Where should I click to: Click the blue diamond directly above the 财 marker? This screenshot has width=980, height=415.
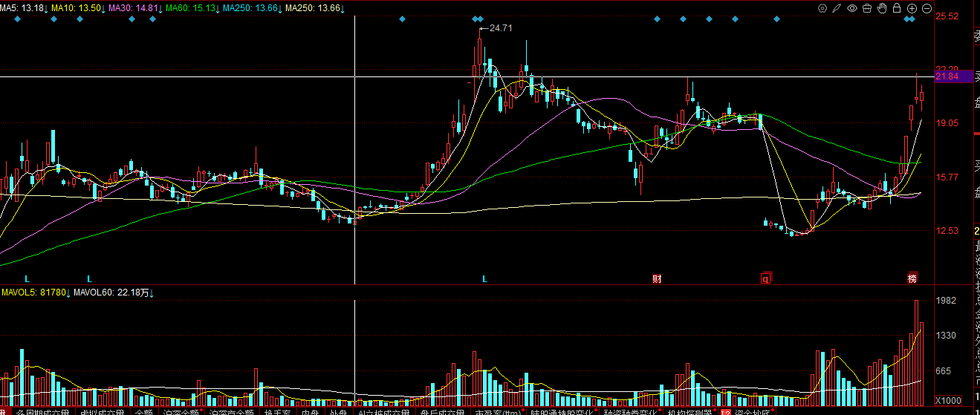tap(657, 19)
